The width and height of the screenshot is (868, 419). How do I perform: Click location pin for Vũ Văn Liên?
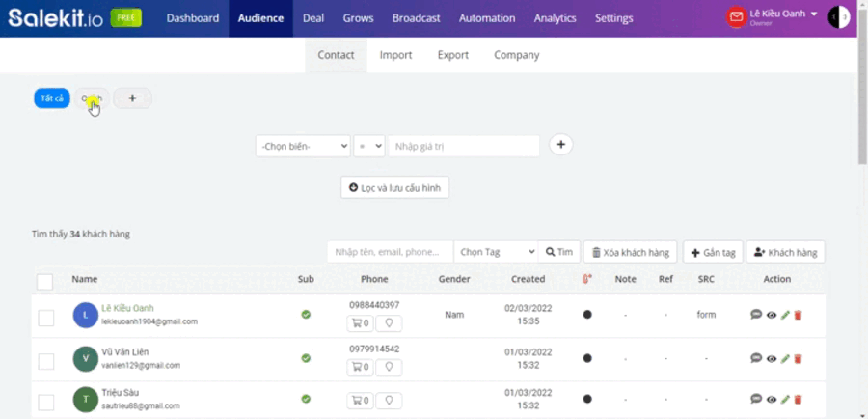coord(389,367)
